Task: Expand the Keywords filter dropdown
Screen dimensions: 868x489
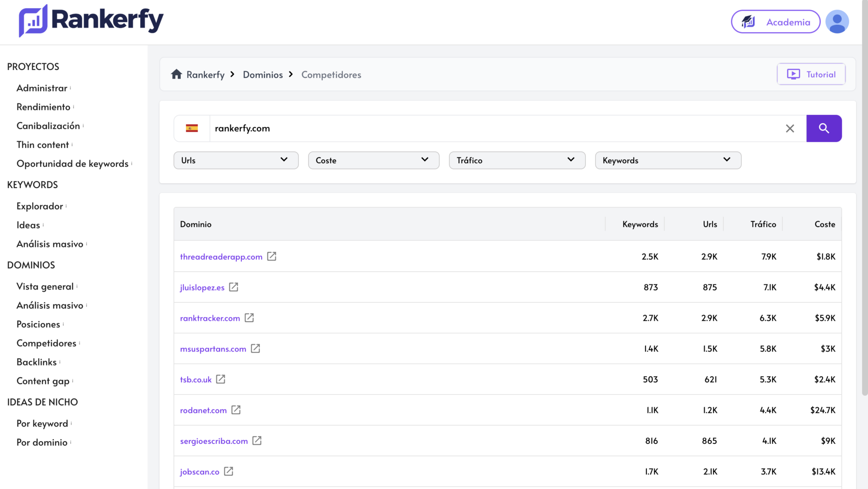Action: point(668,160)
